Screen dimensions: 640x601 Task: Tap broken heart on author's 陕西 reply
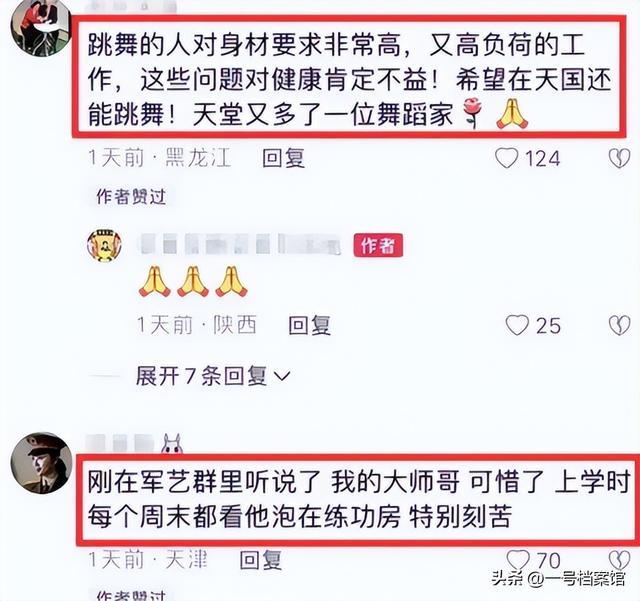point(619,325)
